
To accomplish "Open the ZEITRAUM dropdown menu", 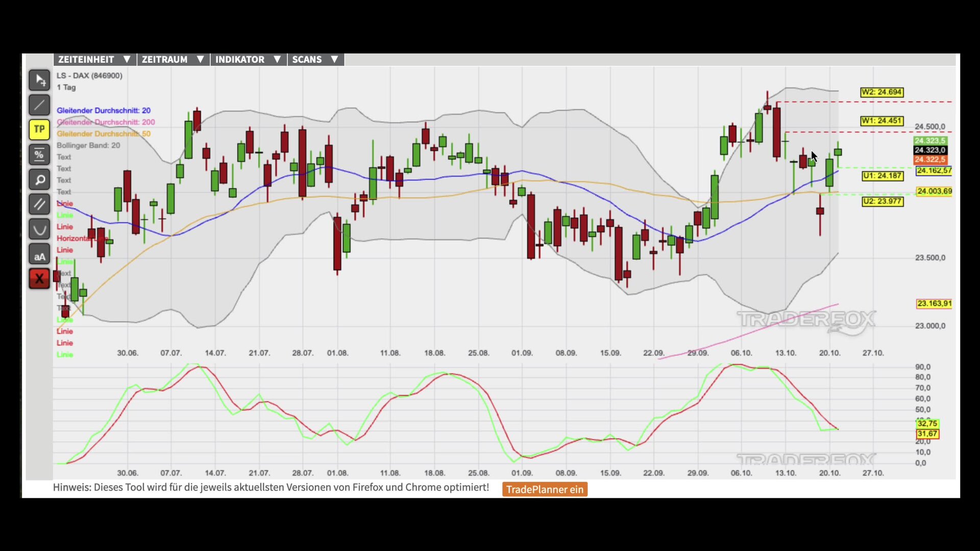I will [x=173, y=60].
